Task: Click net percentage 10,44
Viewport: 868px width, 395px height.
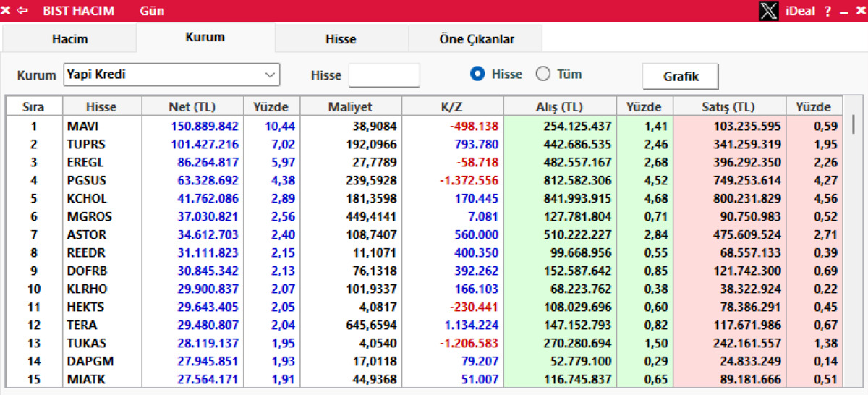Action: (x=279, y=126)
